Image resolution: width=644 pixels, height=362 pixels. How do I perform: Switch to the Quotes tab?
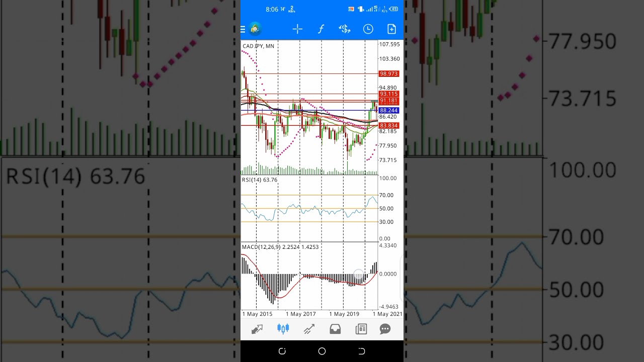(257, 329)
